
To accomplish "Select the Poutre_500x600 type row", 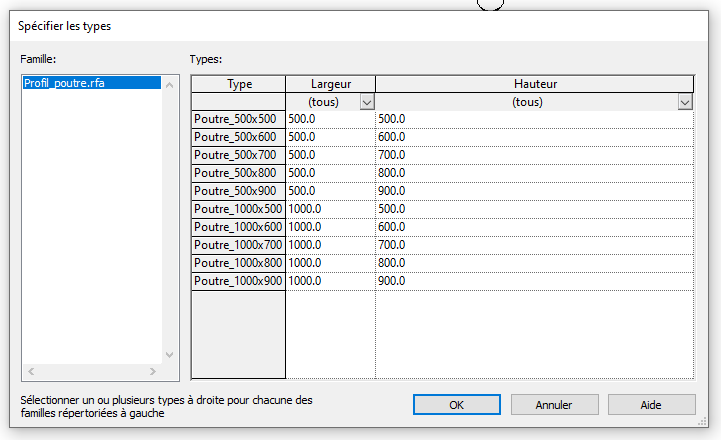I will 238,137.
